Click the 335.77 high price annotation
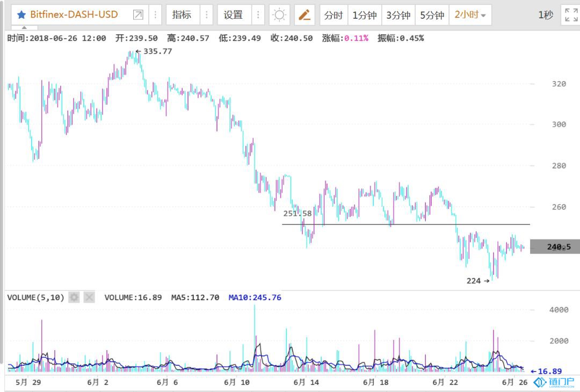Viewport: 580px width, 392px height. (x=154, y=52)
